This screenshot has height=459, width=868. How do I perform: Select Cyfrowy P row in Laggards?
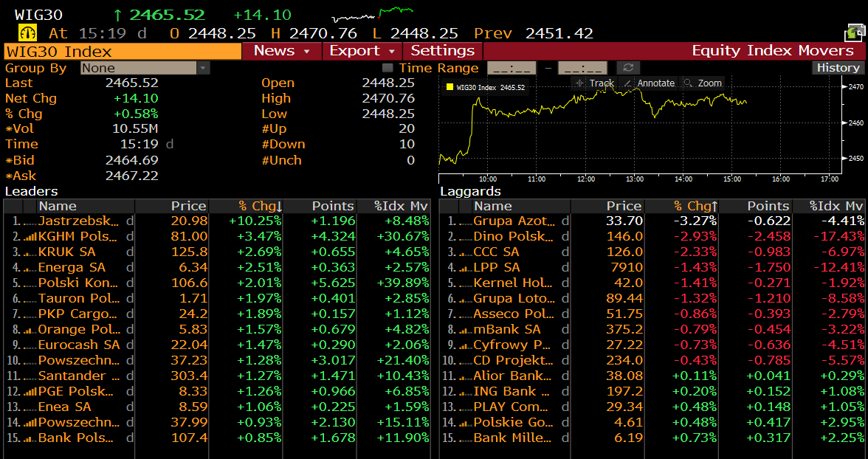pos(652,345)
